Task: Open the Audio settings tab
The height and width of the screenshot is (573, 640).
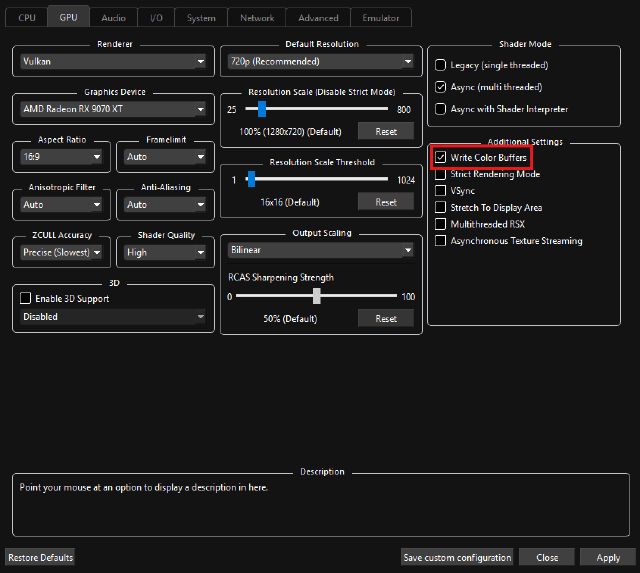Action: [113, 17]
